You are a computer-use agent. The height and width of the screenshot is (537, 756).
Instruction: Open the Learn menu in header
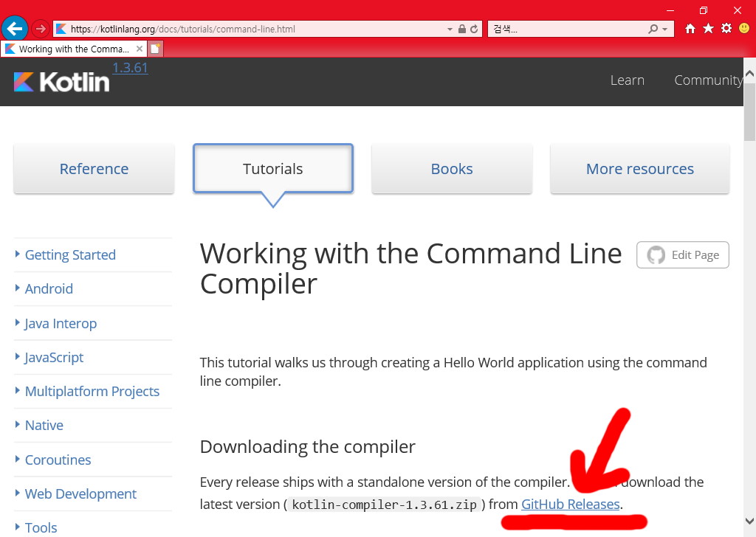click(x=628, y=80)
